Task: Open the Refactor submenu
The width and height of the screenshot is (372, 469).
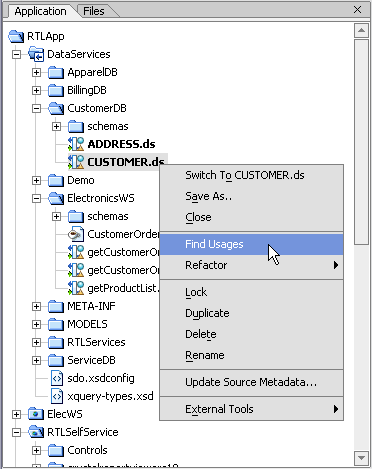Action: point(251,265)
